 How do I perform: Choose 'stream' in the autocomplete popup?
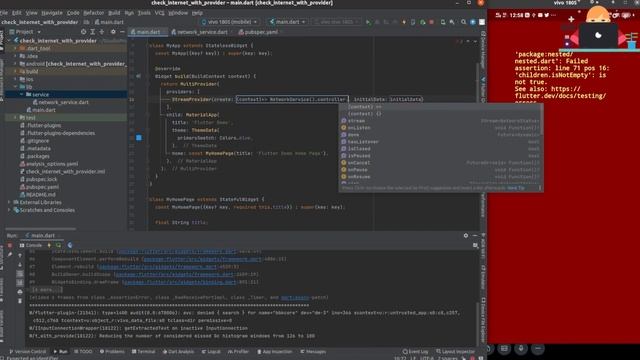pos(440,121)
